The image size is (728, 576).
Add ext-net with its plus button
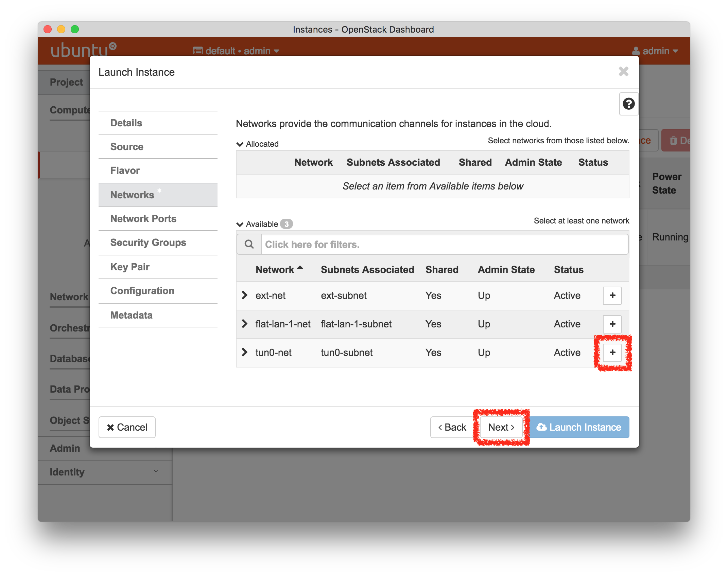[612, 295]
